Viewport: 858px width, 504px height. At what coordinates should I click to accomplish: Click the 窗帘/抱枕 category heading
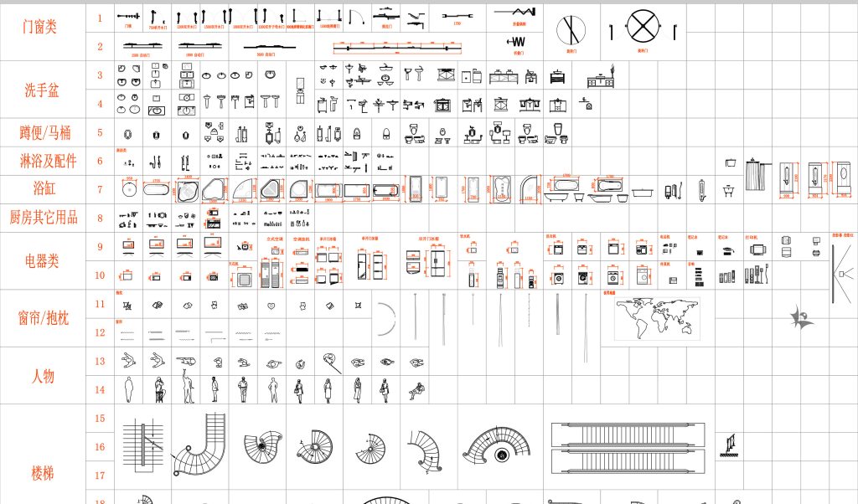pos(44,318)
